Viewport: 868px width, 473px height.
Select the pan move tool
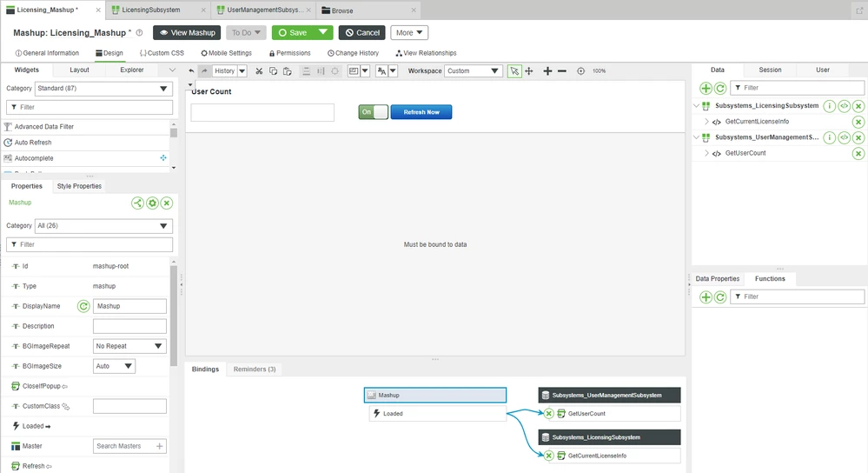pyautogui.click(x=528, y=71)
